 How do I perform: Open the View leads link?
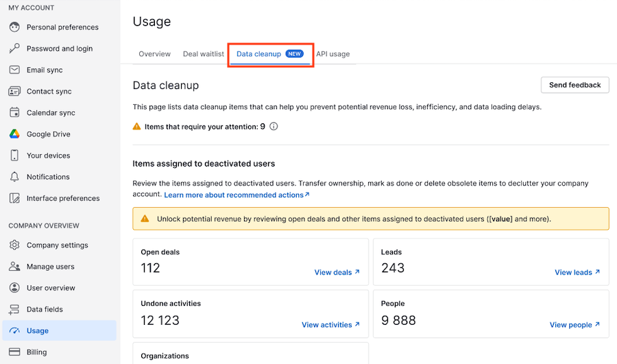(577, 272)
